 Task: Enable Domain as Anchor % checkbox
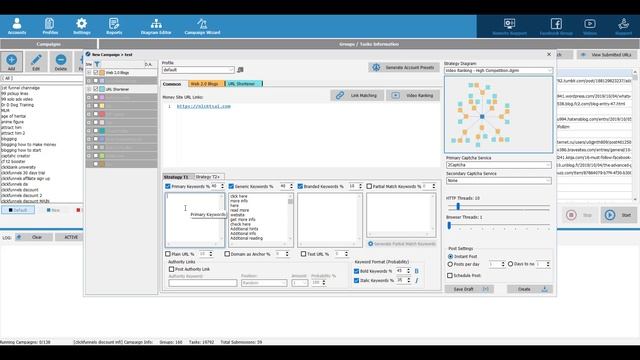point(227,254)
